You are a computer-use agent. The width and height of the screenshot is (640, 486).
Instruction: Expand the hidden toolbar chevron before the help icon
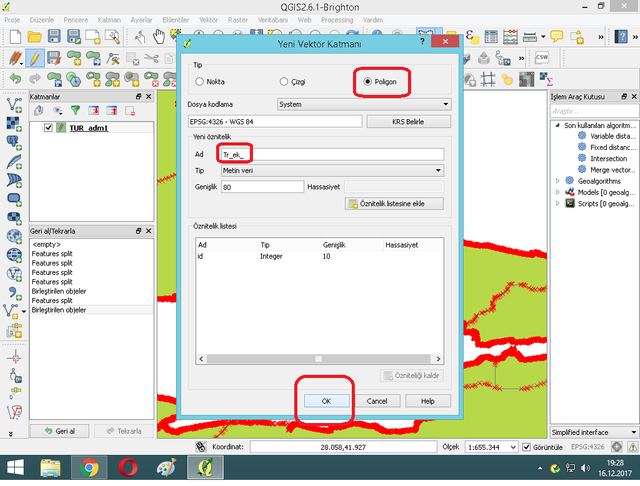tap(600, 37)
